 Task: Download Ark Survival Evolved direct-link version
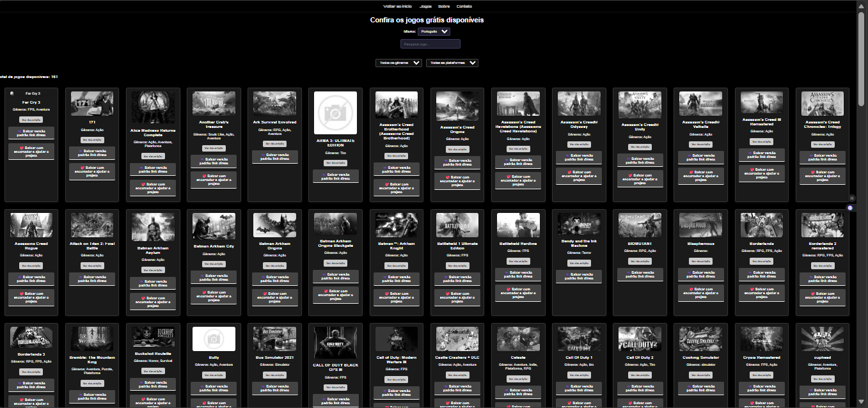click(x=275, y=158)
